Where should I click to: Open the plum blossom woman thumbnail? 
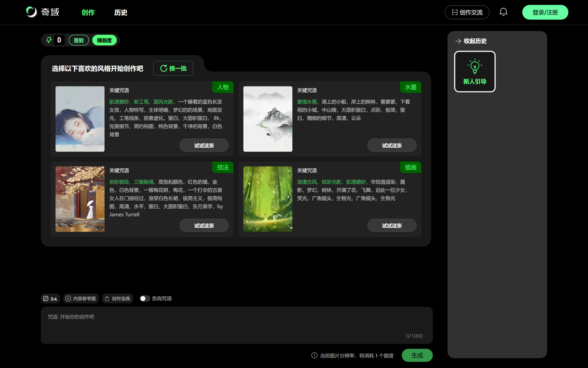click(x=80, y=199)
